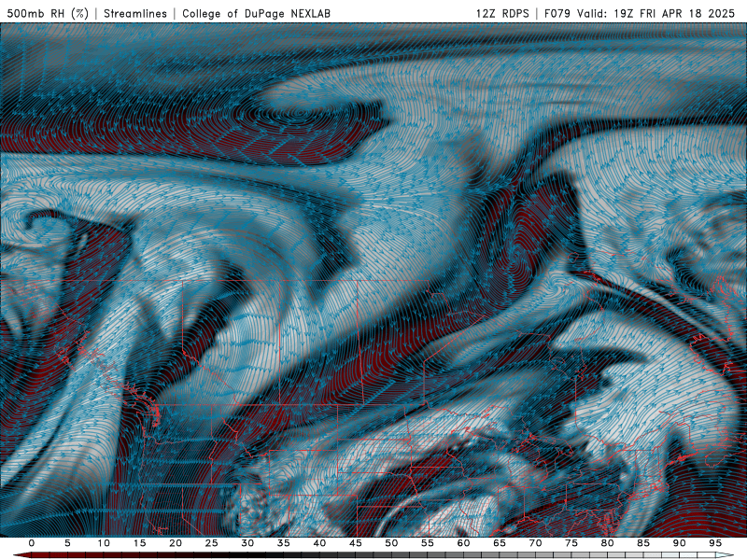Image resolution: width=747 pixels, height=560 pixels.
Task: Click the colorbar label "10"
Action: tap(104, 543)
